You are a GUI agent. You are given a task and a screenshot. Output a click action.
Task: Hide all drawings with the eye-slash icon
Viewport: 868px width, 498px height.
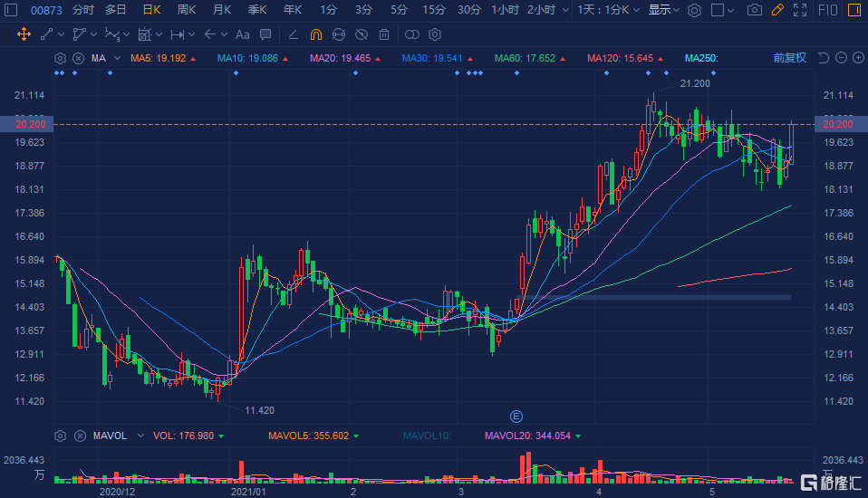[x=361, y=34]
